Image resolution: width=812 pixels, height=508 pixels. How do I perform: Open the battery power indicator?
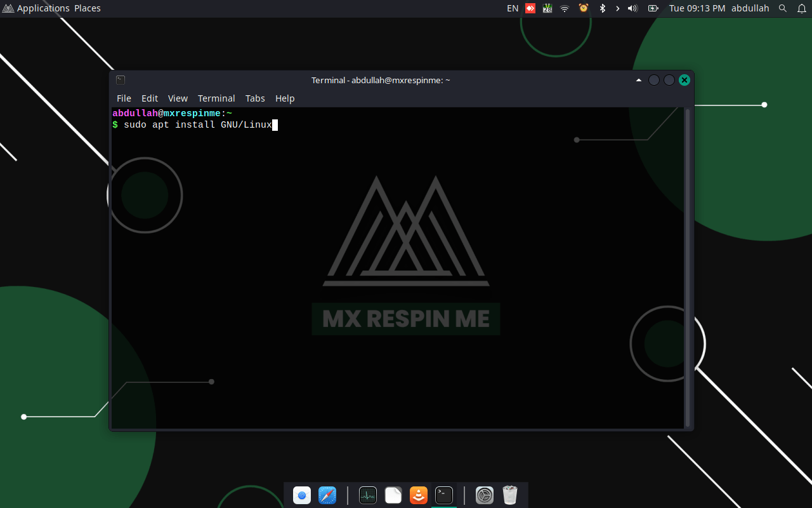pos(653,8)
